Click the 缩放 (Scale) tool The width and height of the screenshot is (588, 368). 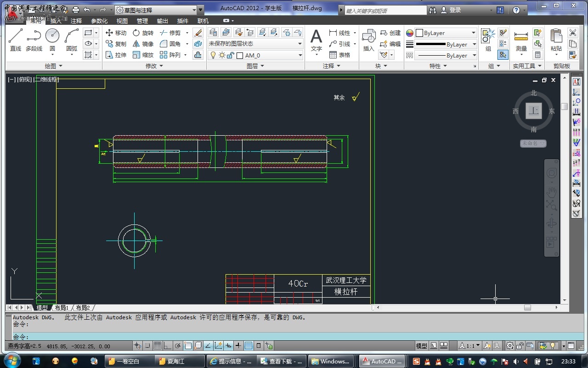pyautogui.click(x=143, y=55)
